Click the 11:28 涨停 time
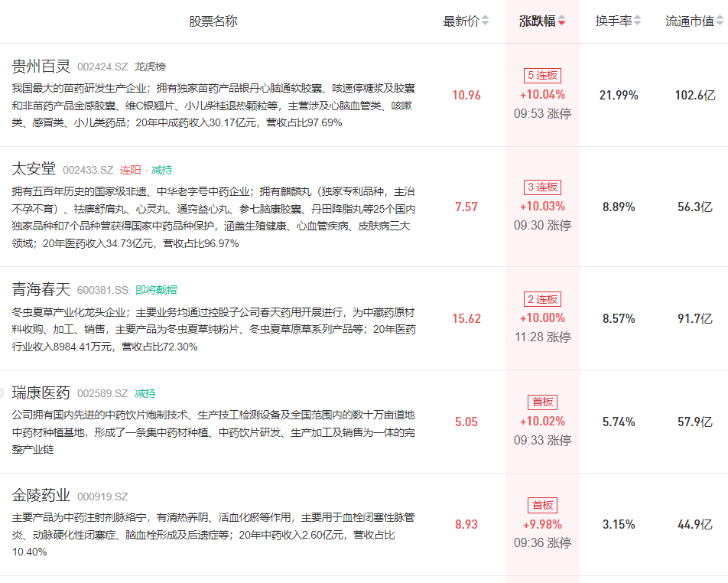Viewport: 728px width, 583px height. (x=542, y=337)
